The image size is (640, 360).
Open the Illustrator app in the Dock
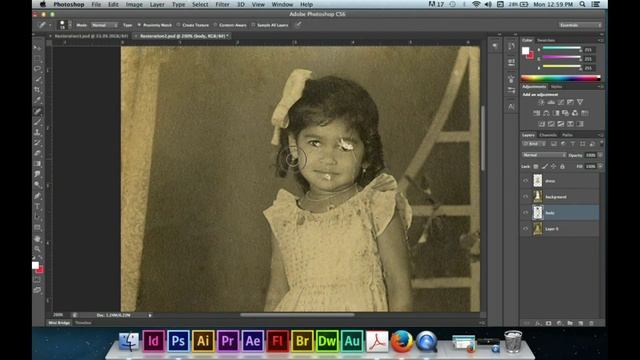(x=203, y=341)
